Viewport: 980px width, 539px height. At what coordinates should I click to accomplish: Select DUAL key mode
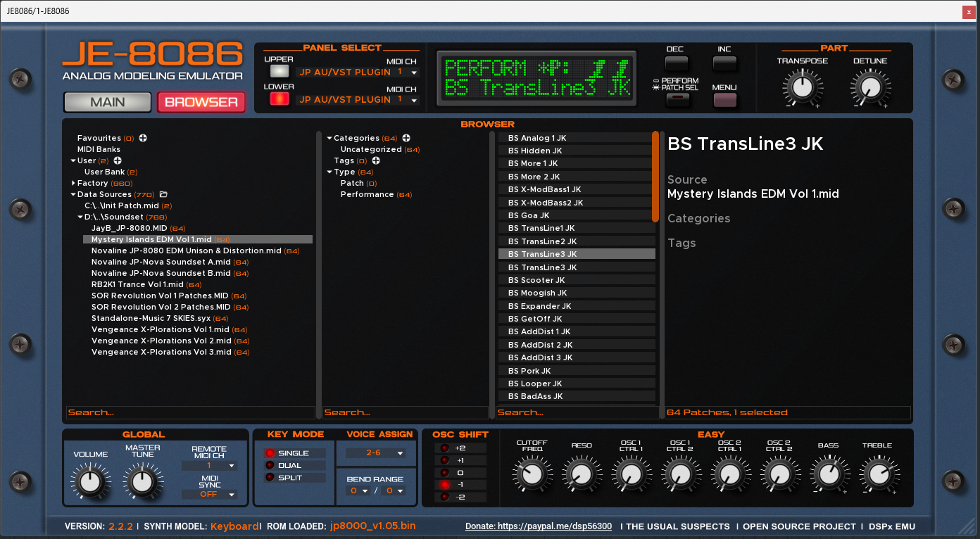(x=294, y=466)
